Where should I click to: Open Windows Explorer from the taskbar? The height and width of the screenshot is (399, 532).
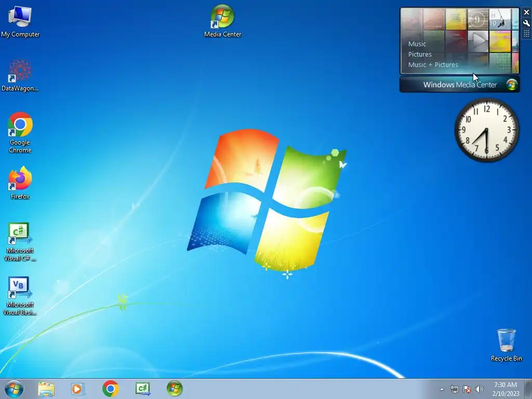46,389
